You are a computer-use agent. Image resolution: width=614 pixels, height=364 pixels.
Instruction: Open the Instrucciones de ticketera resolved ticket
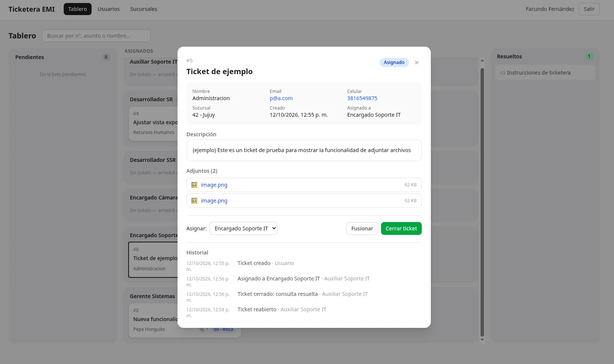click(x=545, y=73)
